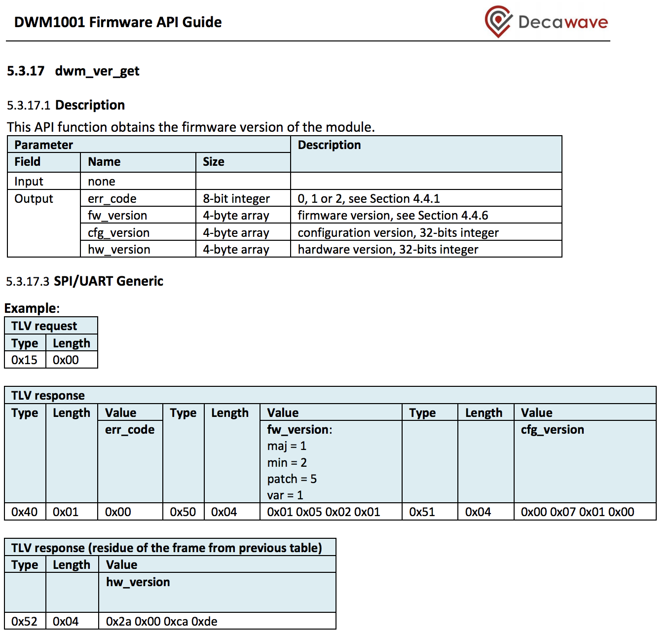The image size is (672, 635).
Task: Click the '5.3.17 dwm_ver_get' heading
Action: click(73, 71)
